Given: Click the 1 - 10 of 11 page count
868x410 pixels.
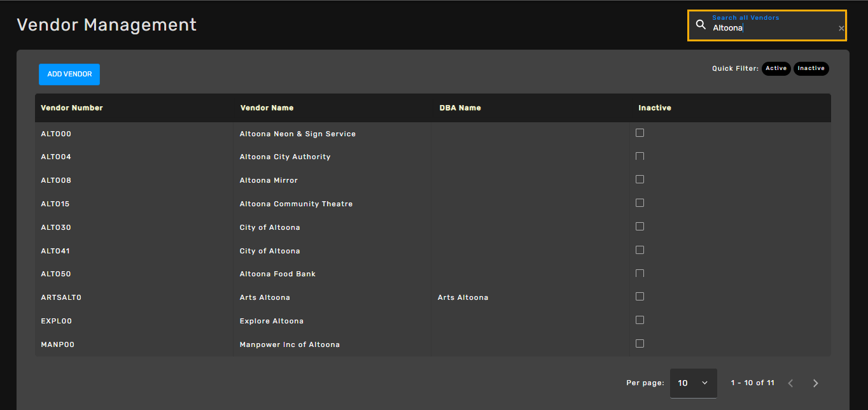Looking at the screenshot, I should [x=752, y=383].
